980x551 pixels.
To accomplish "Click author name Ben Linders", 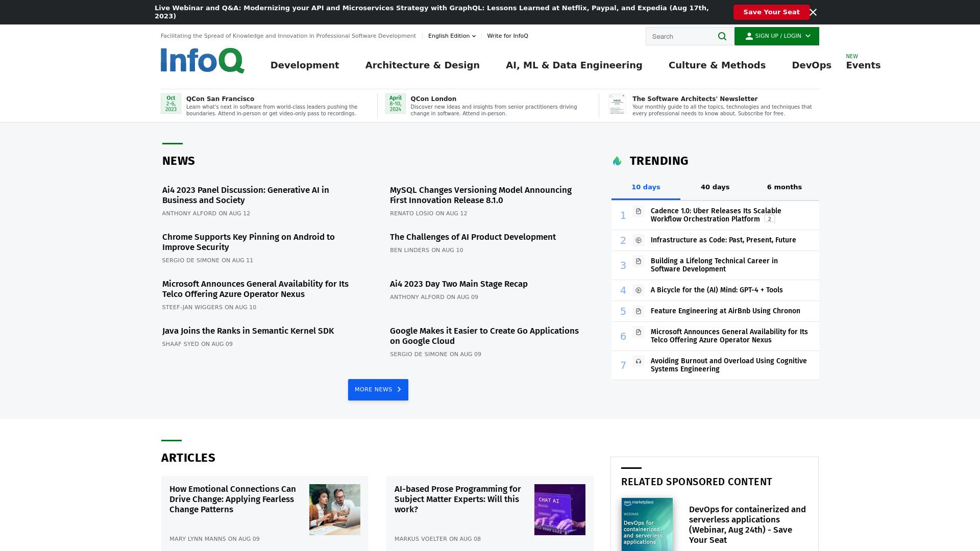I will 409,251.
